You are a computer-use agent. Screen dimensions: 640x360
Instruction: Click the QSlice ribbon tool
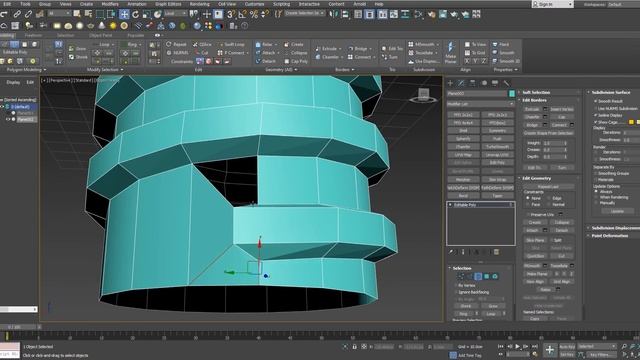(202, 44)
